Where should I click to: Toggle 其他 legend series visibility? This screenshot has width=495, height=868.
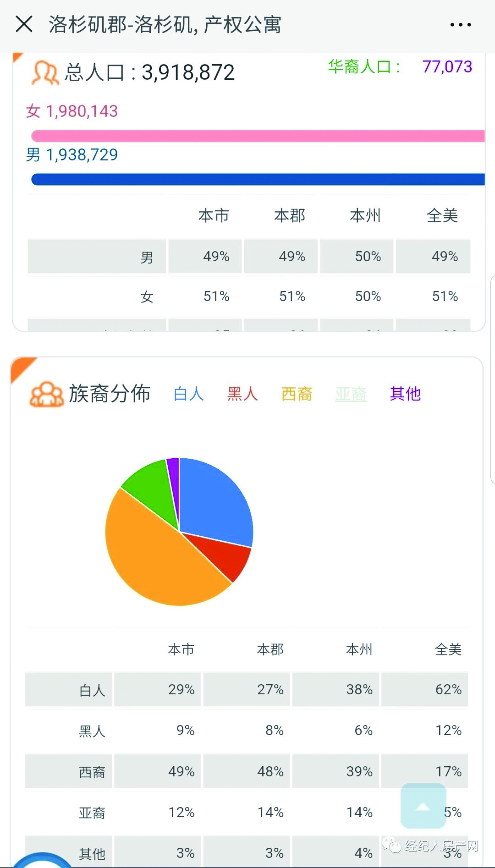[x=405, y=394]
